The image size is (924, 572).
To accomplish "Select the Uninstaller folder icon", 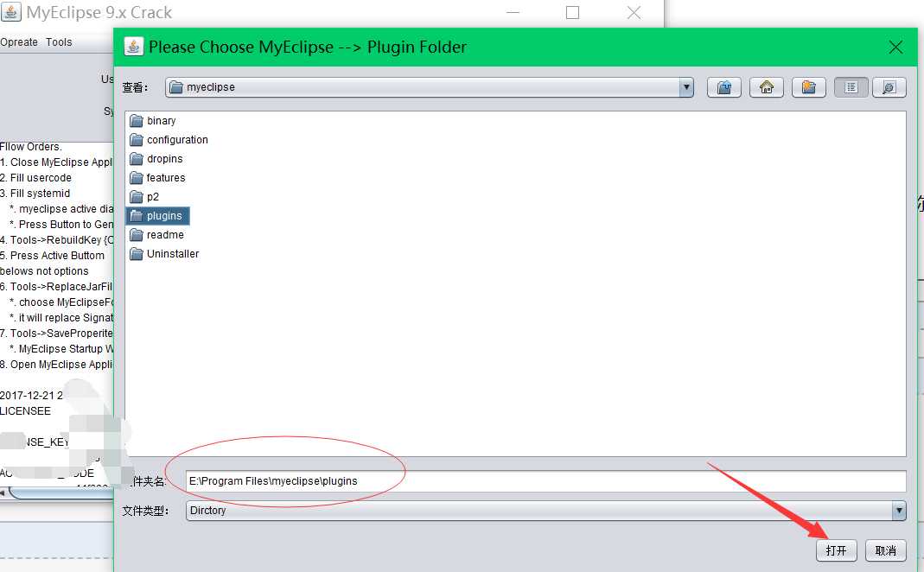I will pyautogui.click(x=137, y=254).
